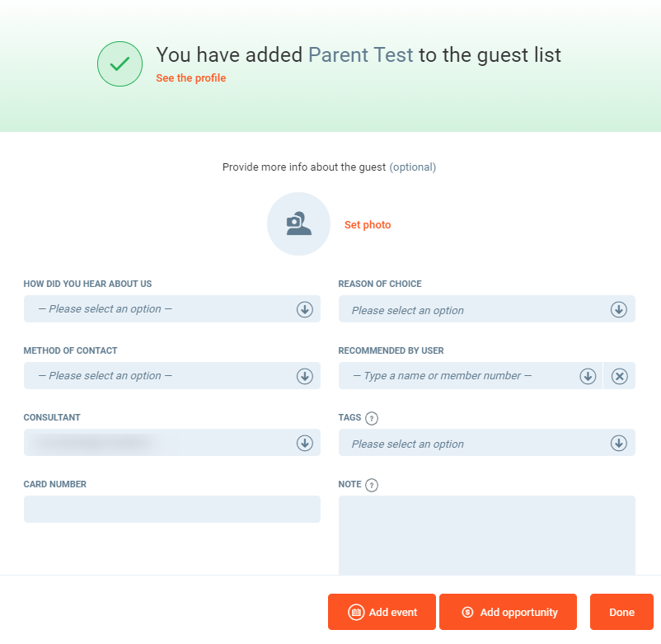The height and width of the screenshot is (644, 661).
Task: Click the Set photo link
Action: tap(368, 225)
